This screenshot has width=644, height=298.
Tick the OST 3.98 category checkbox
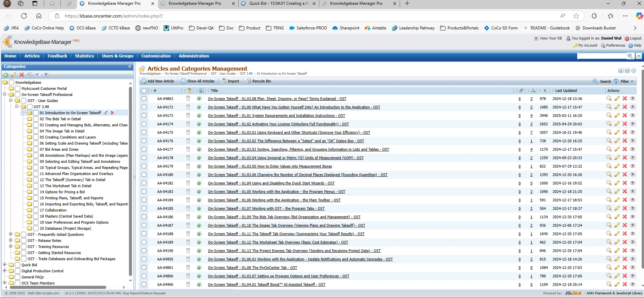pos(30,107)
